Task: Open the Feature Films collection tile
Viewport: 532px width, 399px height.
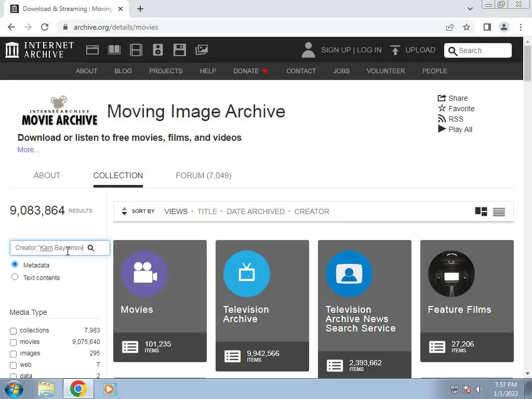Action: pos(467,301)
